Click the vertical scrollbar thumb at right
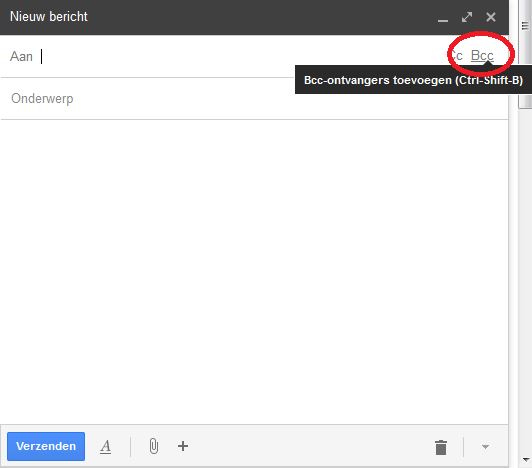The width and height of the screenshot is (532, 468). [x=525, y=54]
